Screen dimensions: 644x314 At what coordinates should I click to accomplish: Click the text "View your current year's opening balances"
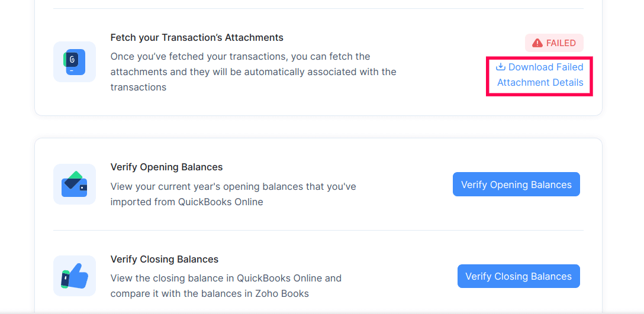click(233, 186)
